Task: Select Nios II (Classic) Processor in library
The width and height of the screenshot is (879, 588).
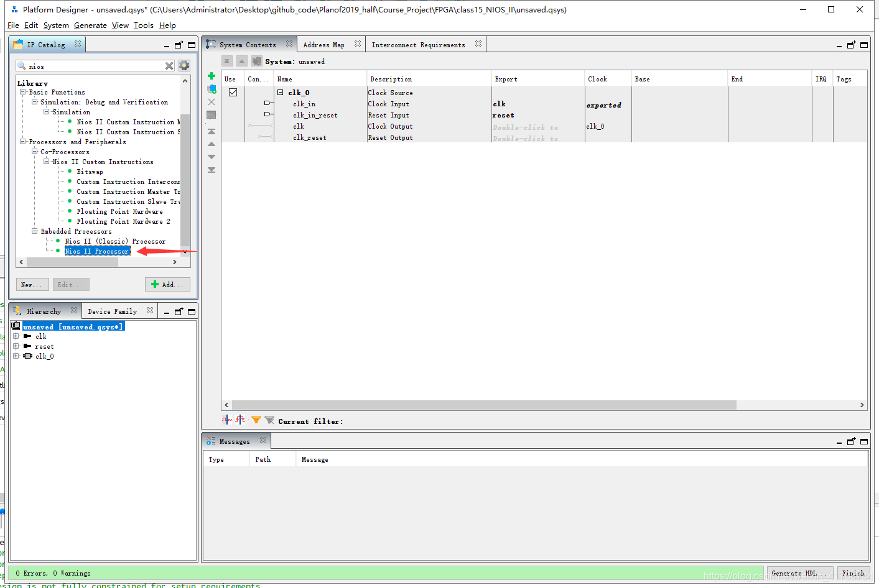Action: click(x=115, y=241)
